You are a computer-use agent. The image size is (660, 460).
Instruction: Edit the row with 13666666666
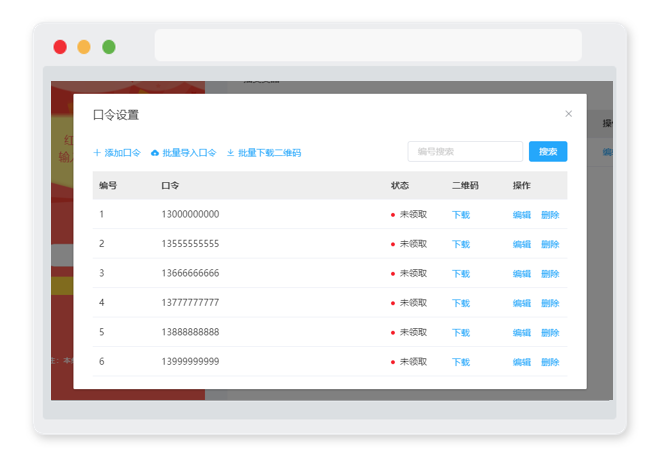click(x=522, y=274)
